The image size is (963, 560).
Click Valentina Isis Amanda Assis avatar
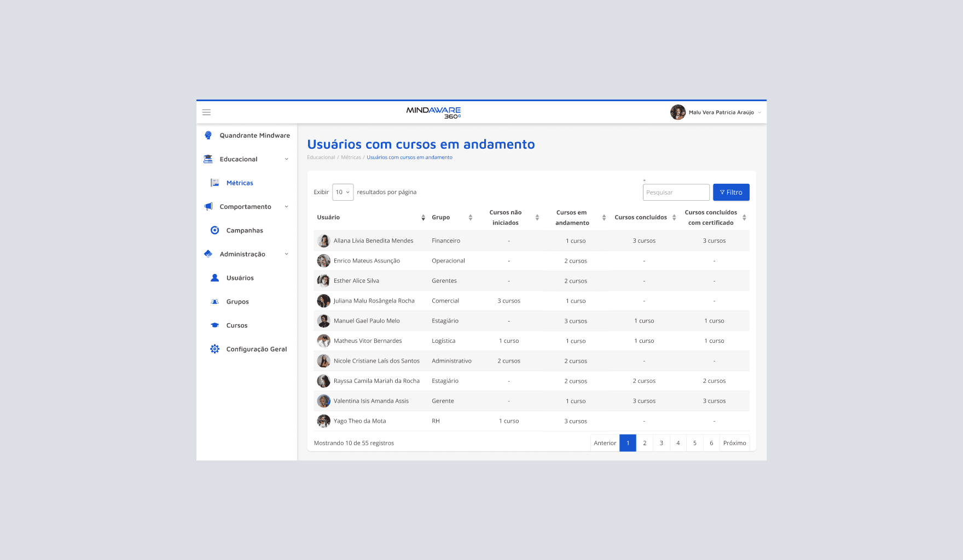coord(324,401)
